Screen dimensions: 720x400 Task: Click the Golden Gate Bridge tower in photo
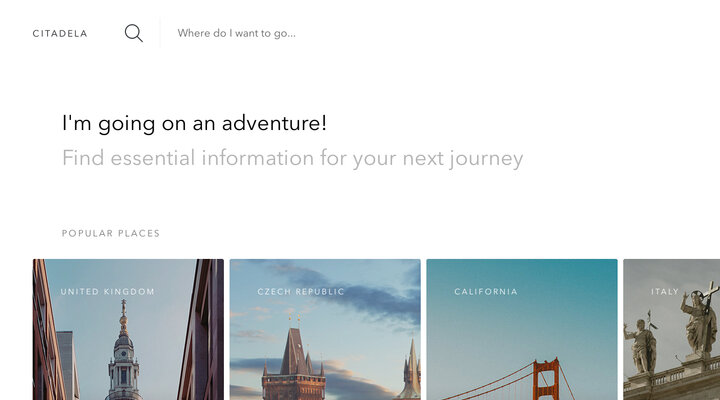tap(546, 379)
